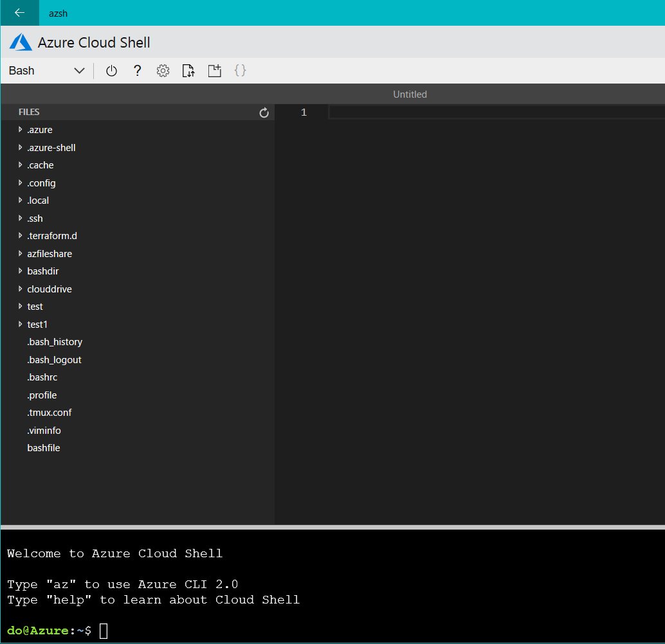Open the editor with the braces icon
Viewport: 665px width, 644px height.
240,71
